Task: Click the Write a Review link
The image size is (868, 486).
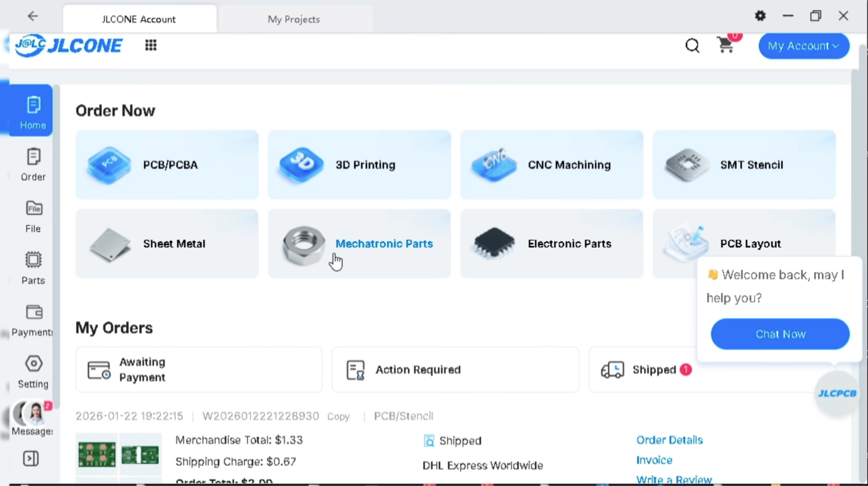Action: point(674,480)
